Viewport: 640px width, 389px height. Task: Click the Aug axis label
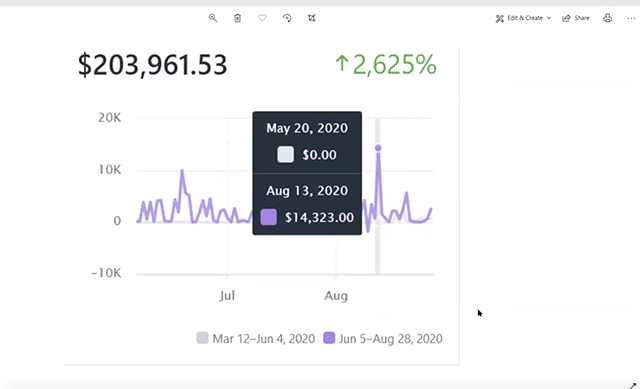tap(336, 296)
